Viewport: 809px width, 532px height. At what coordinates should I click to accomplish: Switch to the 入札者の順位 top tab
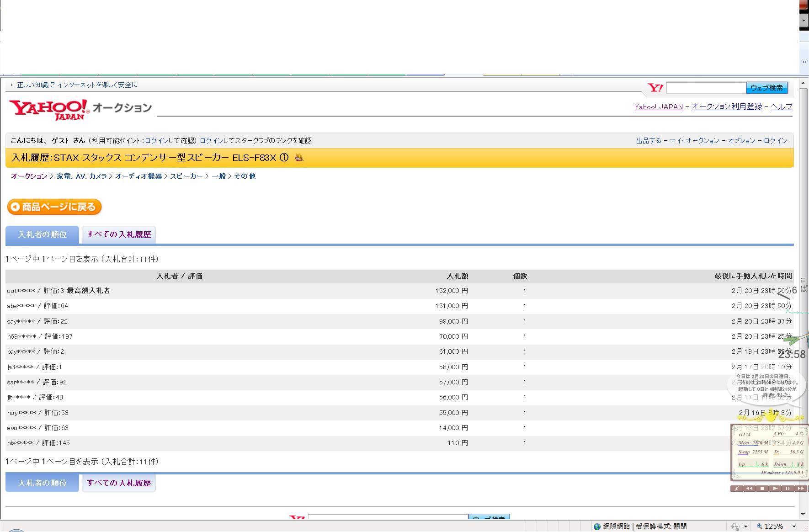(x=42, y=234)
